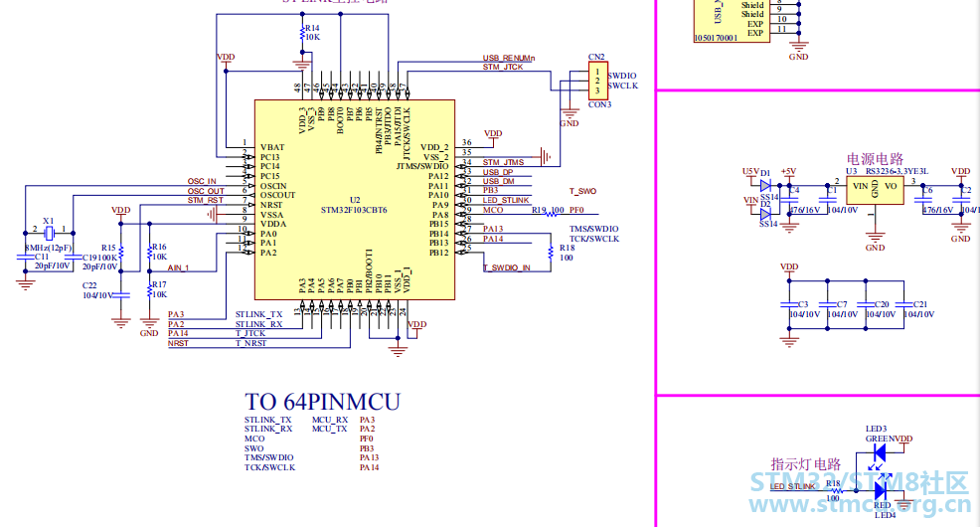This screenshot has height=527, width=980.
Task: Click the NRST pin name on the chip
Action: pyautogui.click(x=271, y=205)
